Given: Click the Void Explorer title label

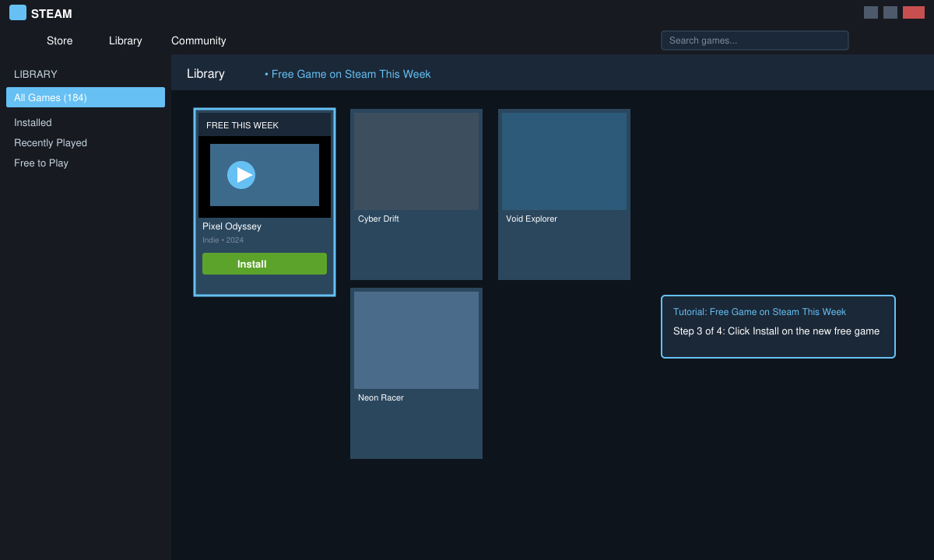Looking at the screenshot, I should [532, 219].
